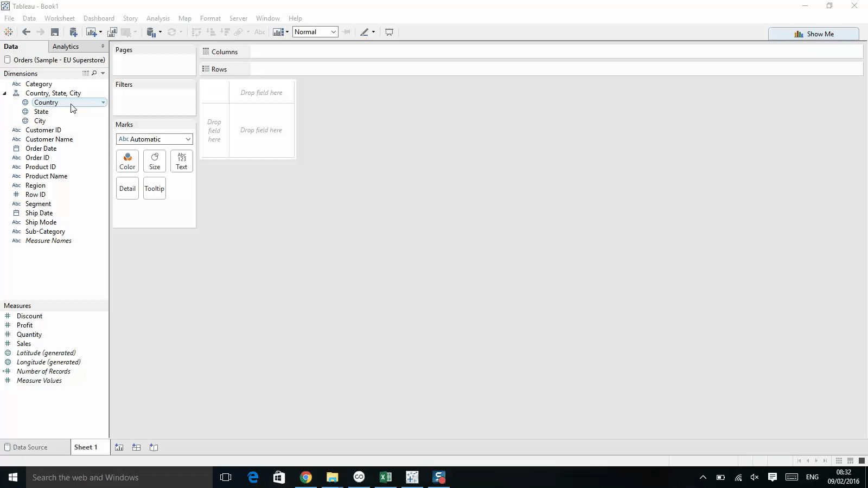Click the Tableau start page logo icon
This screenshot has width=868, height=488.
point(9,32)
